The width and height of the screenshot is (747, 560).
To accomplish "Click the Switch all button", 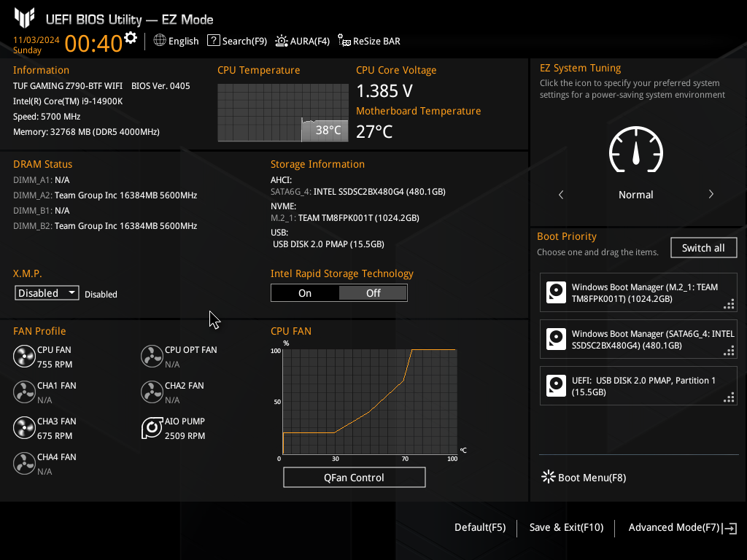I will 703,248.
